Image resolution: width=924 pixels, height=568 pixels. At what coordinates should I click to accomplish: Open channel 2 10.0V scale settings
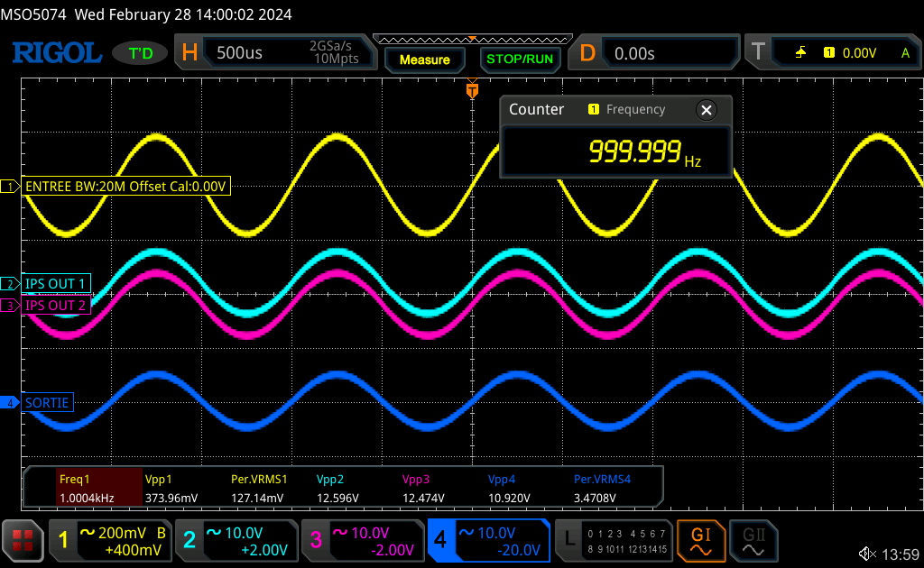pyautogui.click(x=244, y=533)
